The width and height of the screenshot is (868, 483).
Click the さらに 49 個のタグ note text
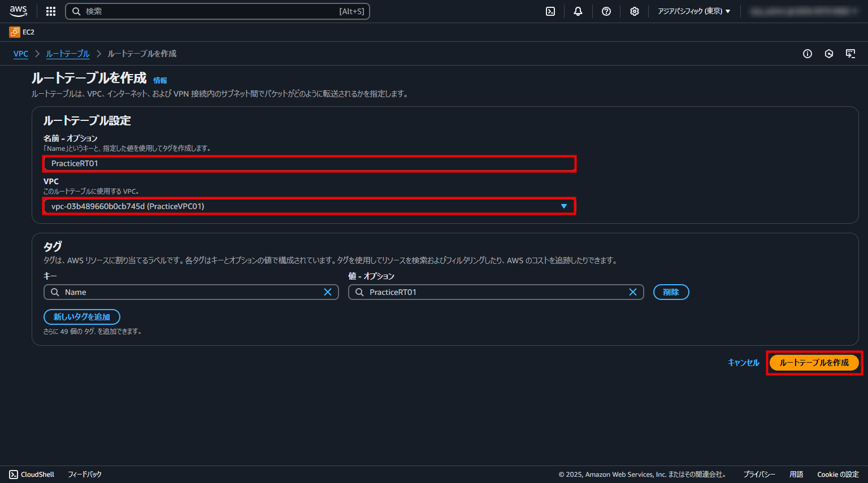[93, 332]
